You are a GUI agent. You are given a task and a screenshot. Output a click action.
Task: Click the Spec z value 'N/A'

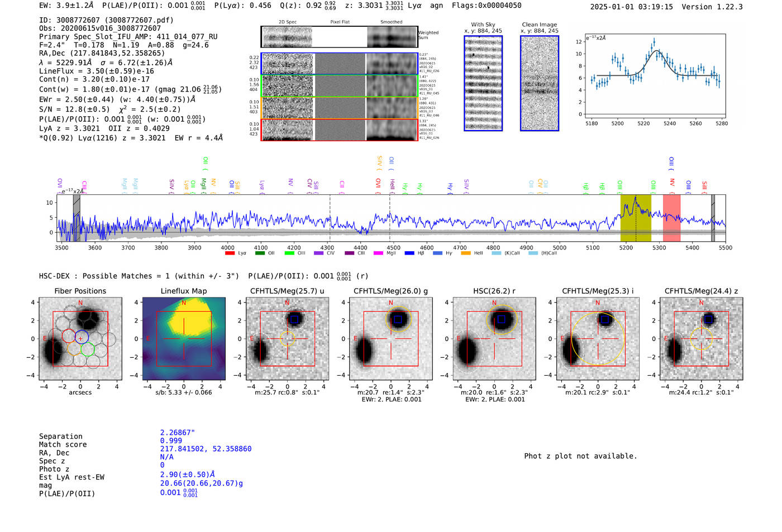tap(167, 457)
